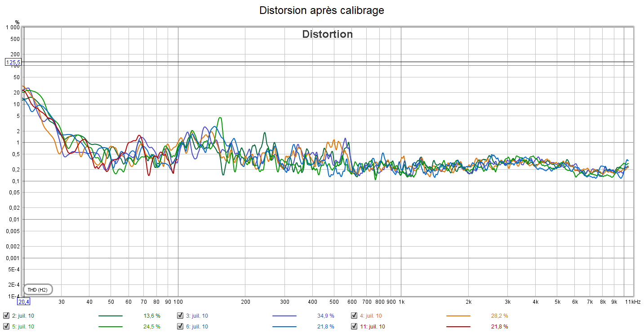This screenshot has height=333, width=644.
Task: Click the orange line swatch for trace 4
Action: 458,316
